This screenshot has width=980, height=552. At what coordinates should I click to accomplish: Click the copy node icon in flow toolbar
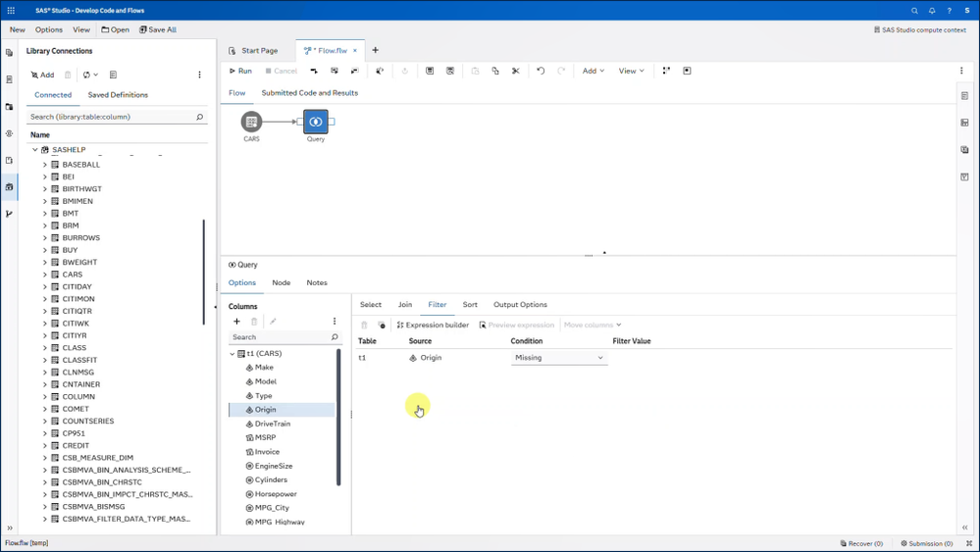tap(495, 72)
